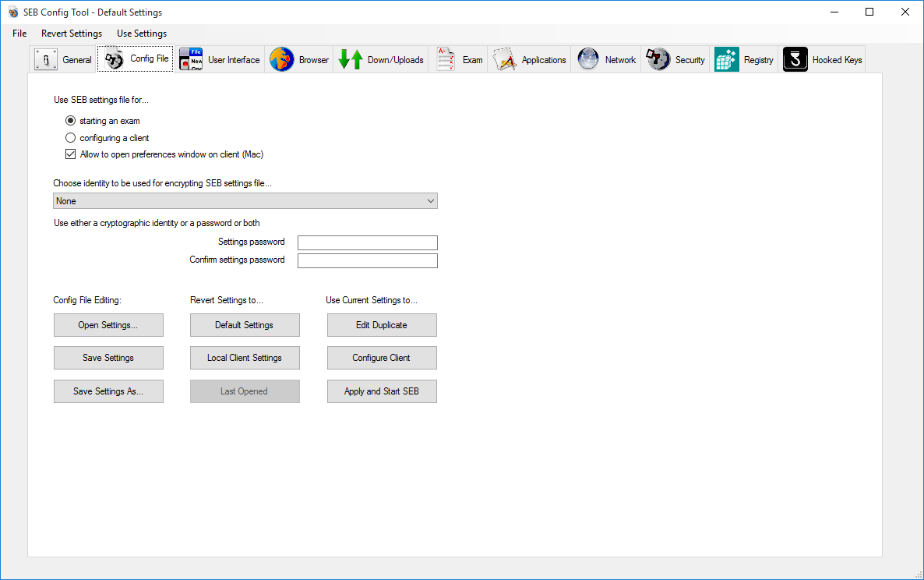
Task: Maximize the SEB Config Tool window
Action: tap(869, 12)
